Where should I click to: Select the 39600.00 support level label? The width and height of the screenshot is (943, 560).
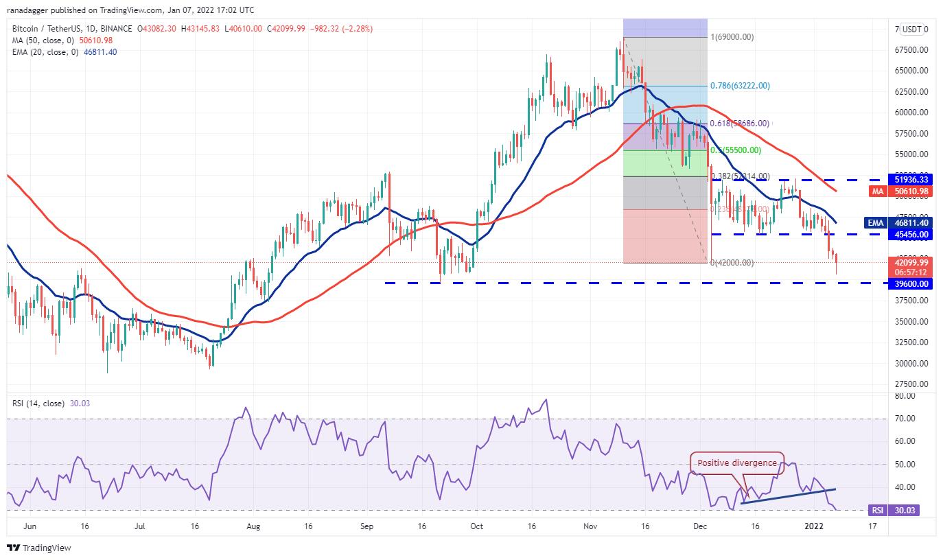click(911, 283)
